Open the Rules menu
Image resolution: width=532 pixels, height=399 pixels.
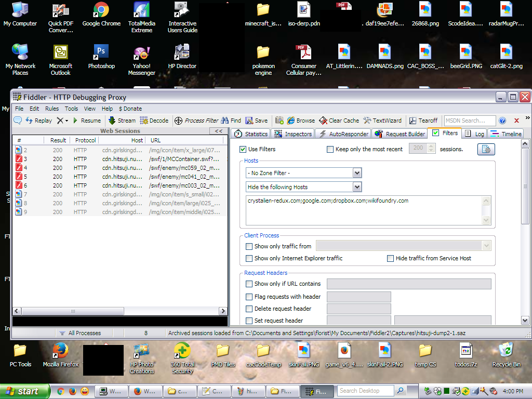click(x=52, y=109)
